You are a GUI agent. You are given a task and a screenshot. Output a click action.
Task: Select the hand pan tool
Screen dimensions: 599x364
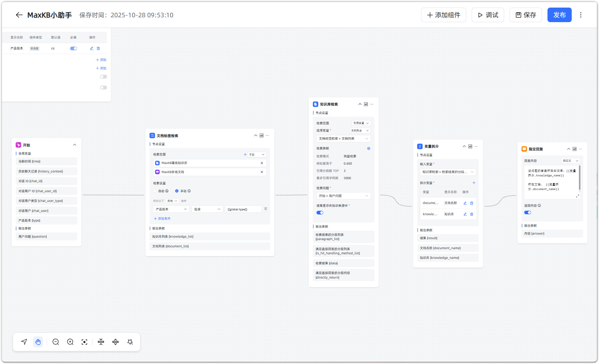(x=38, y=342)
